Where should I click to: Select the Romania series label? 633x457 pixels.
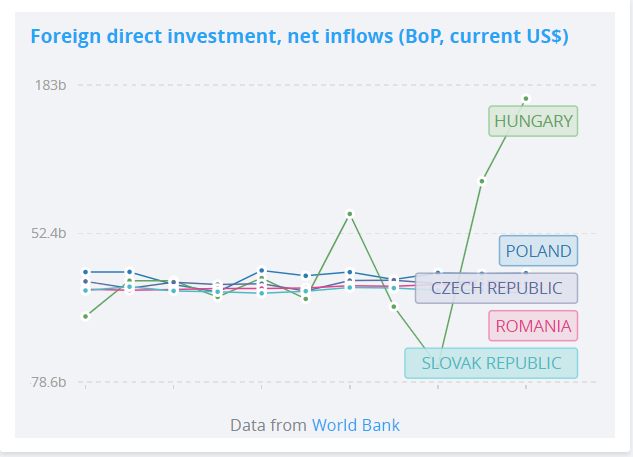pyautogui.click(x=533, y=326)
